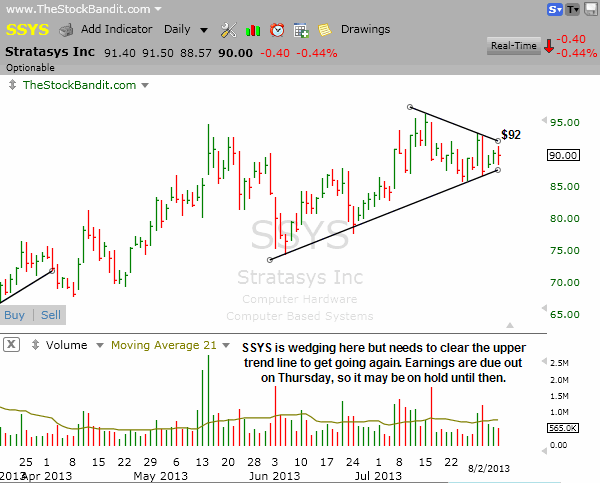The width and height of the screenshot is (600, 483).
Task: Click the Sell link
Action: (49, 315)
